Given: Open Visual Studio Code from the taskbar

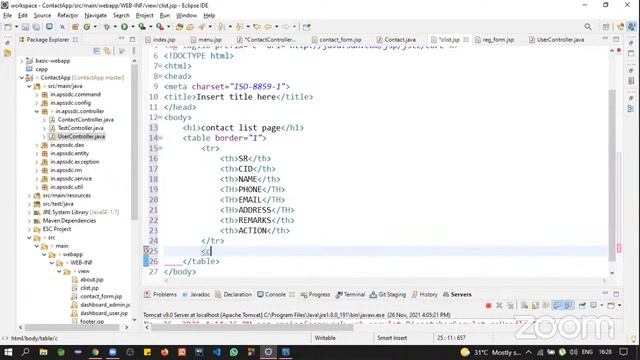Looking at the screenshot, I should click(x=217, y=352).
